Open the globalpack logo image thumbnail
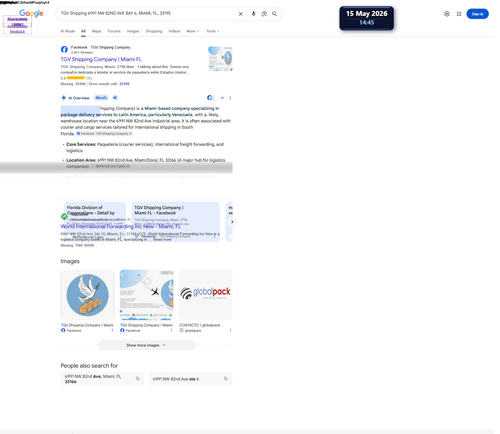This screenshot has width=500, height=434. coord(206,295)
